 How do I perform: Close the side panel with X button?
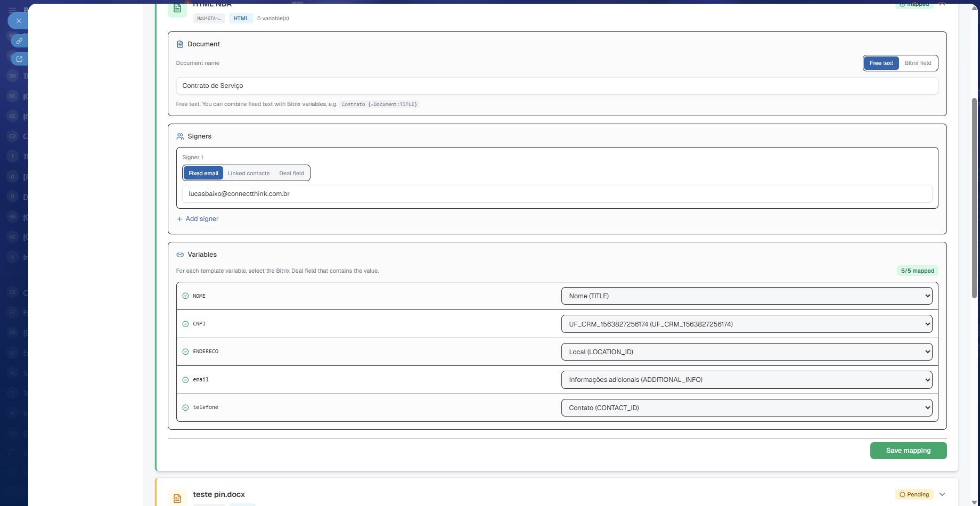point(19,21)
